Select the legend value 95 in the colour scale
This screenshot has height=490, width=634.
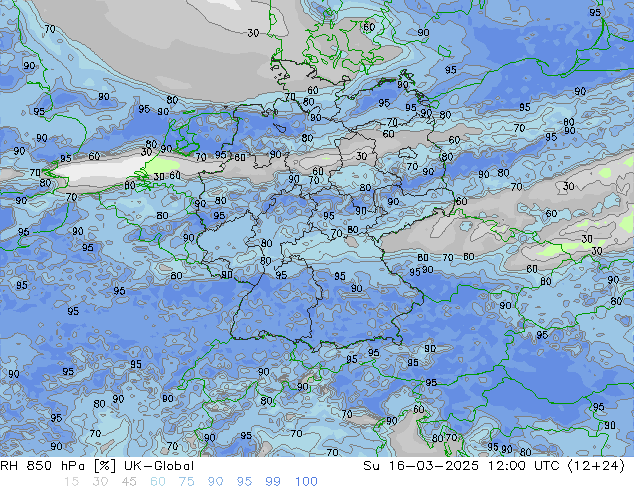244,482
